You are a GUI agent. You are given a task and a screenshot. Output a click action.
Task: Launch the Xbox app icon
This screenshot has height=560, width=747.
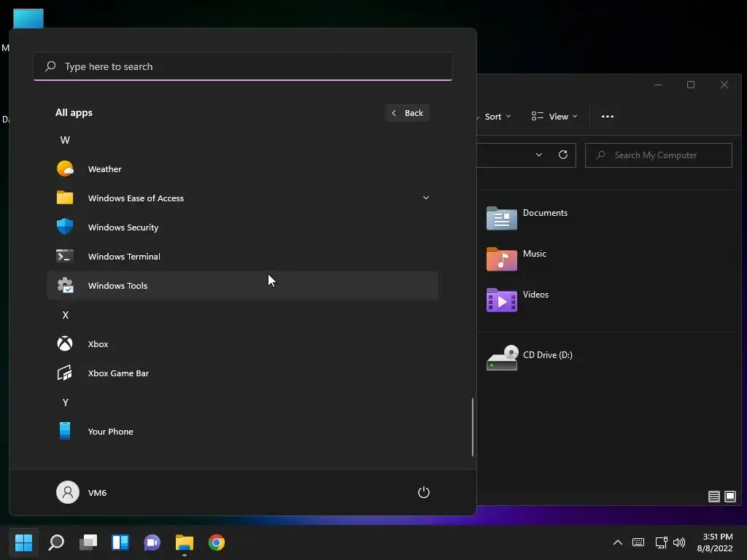pyautogui.click(x=65, y=344)
